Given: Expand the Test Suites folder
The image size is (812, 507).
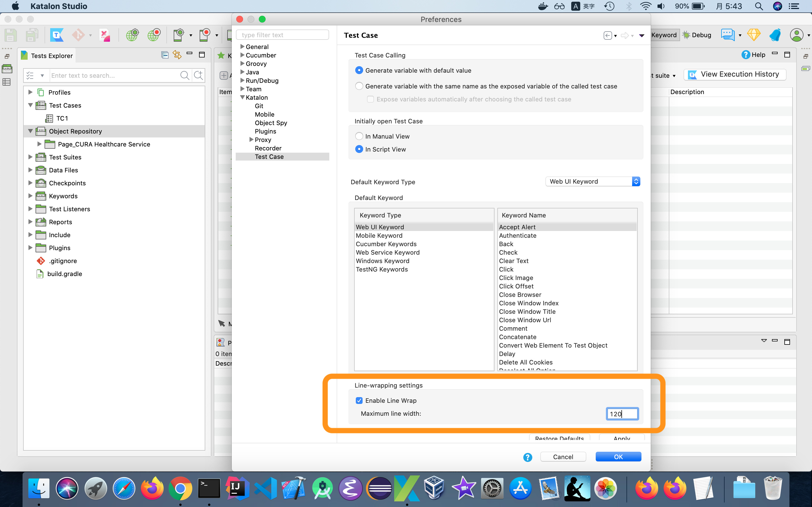Looking at the screenshot, I should (30, 157).
